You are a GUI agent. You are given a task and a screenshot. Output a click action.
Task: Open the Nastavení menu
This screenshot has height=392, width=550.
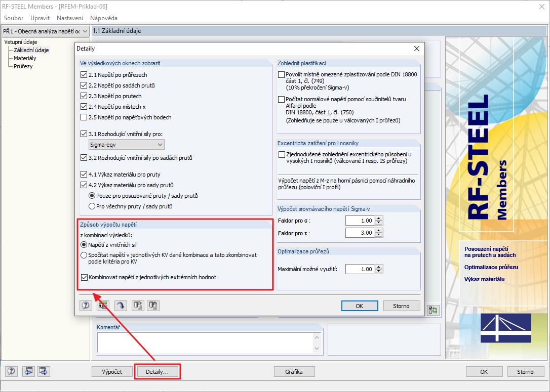[70, 18]
